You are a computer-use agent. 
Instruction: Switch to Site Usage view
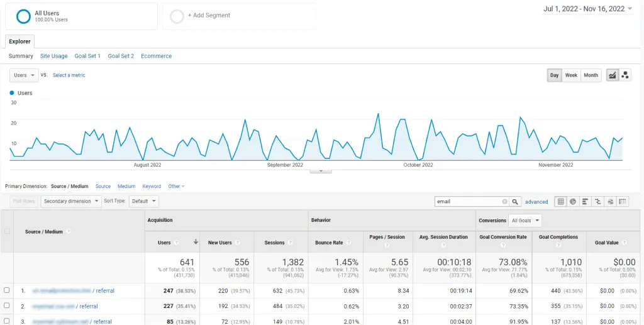point(54,56)
